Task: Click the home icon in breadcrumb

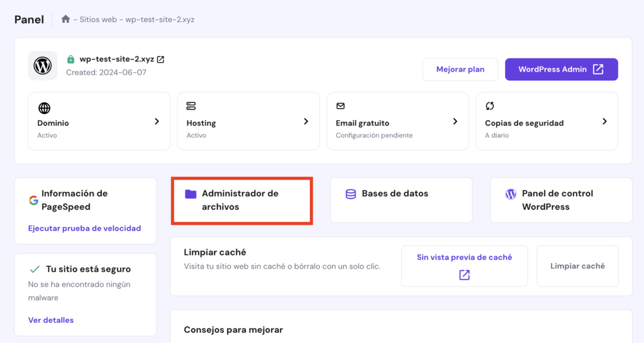Action: [65, 19]
